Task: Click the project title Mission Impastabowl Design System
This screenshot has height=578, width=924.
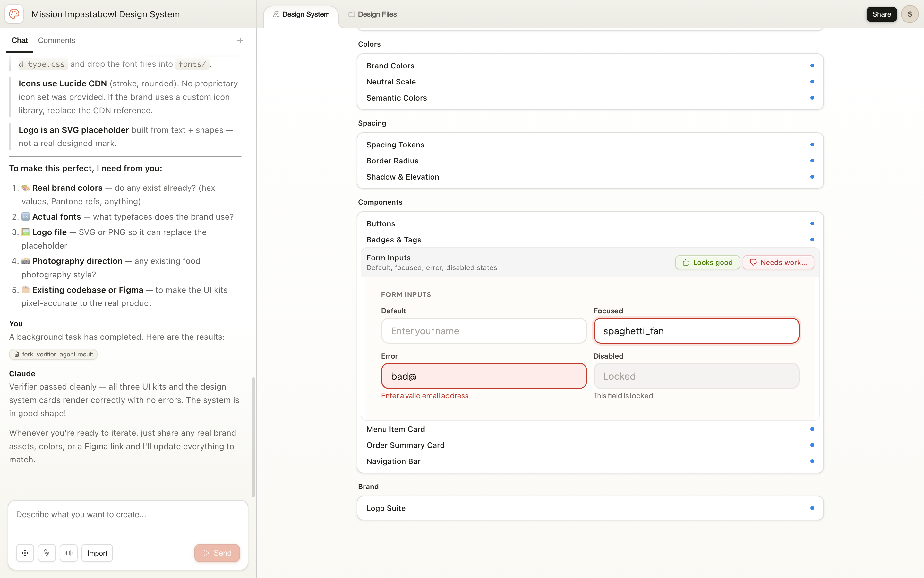Action: click(x=105, y=14)
